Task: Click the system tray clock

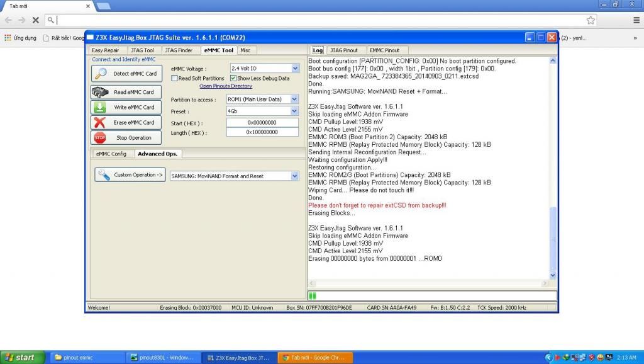Action: [626, 358]
